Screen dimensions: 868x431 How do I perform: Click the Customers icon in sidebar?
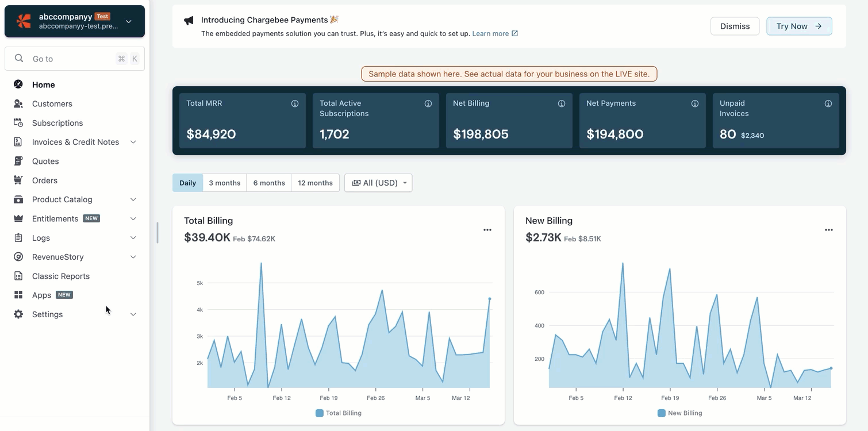(18, 104)
